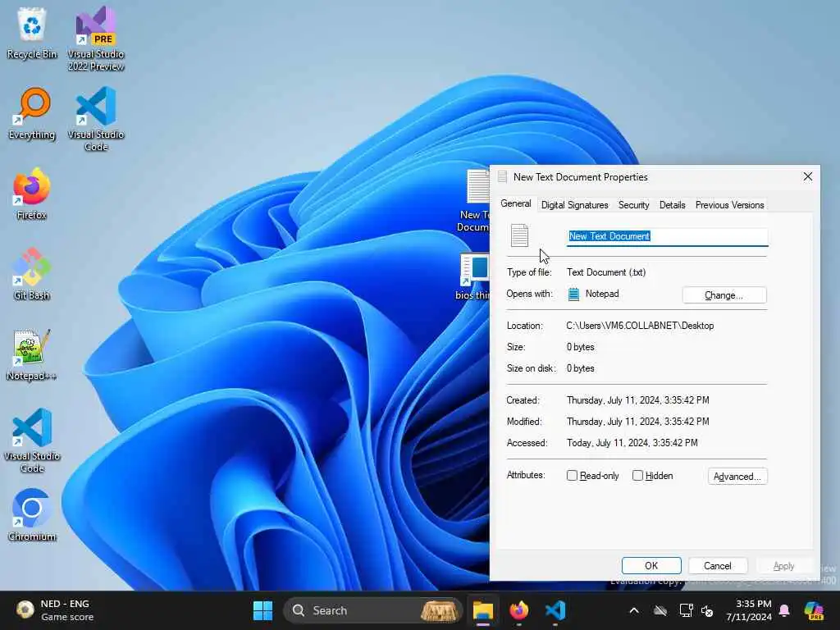Open Advanced... attributes dialog
Viewport: 840px width, 630px height.
737,477
